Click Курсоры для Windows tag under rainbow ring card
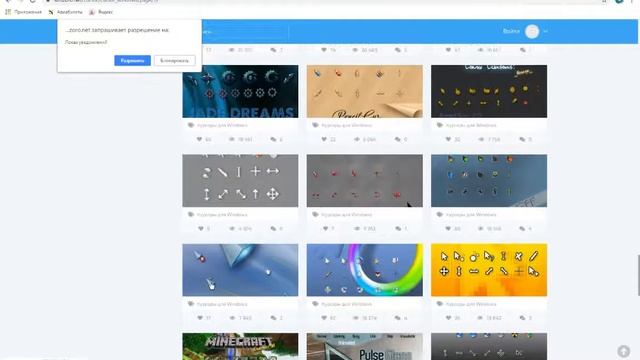The height and width of the screenshot is (360, 640). [347, 304]
